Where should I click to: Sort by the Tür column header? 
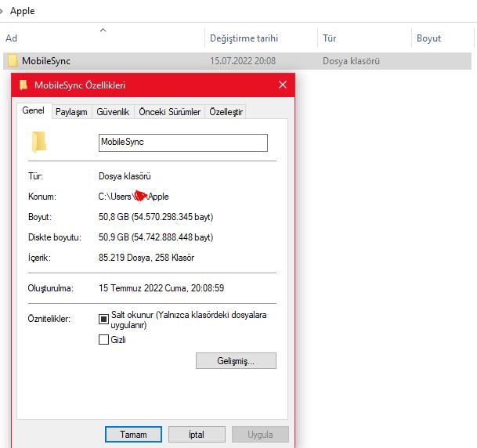[329, 38]
